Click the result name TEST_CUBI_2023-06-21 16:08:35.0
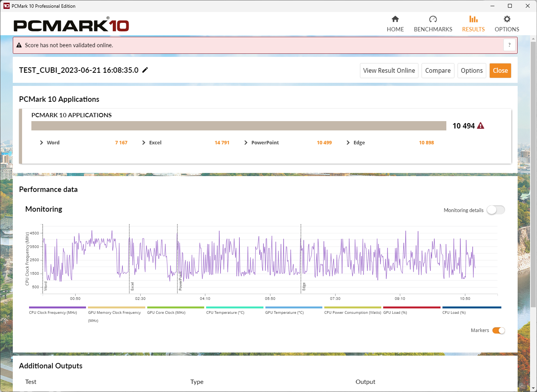Screen dimensions: 537x392 pyautogui.click(x=79, y=70)
